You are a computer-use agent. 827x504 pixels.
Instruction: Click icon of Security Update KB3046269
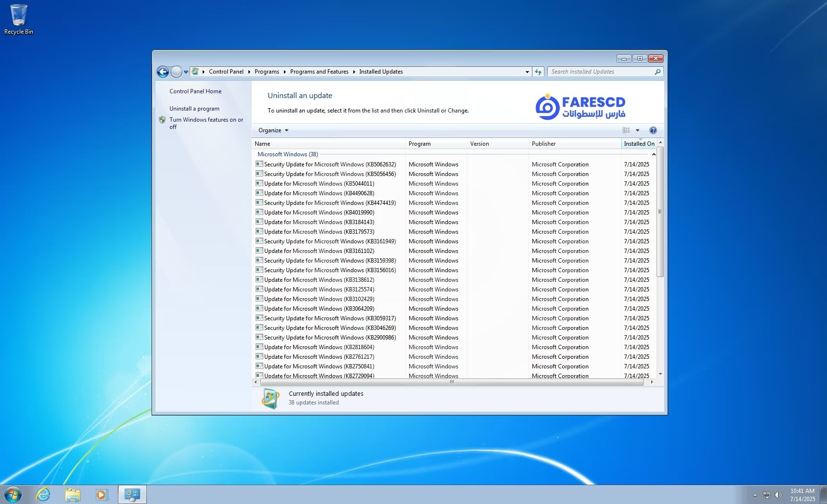259,328
